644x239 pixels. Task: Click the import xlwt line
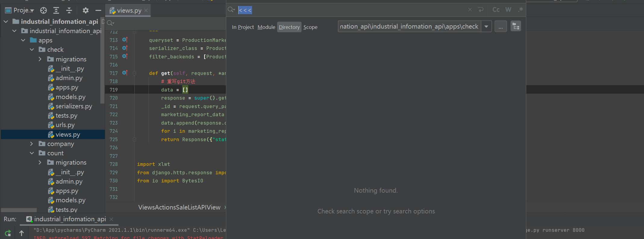(x=154, y=164)
